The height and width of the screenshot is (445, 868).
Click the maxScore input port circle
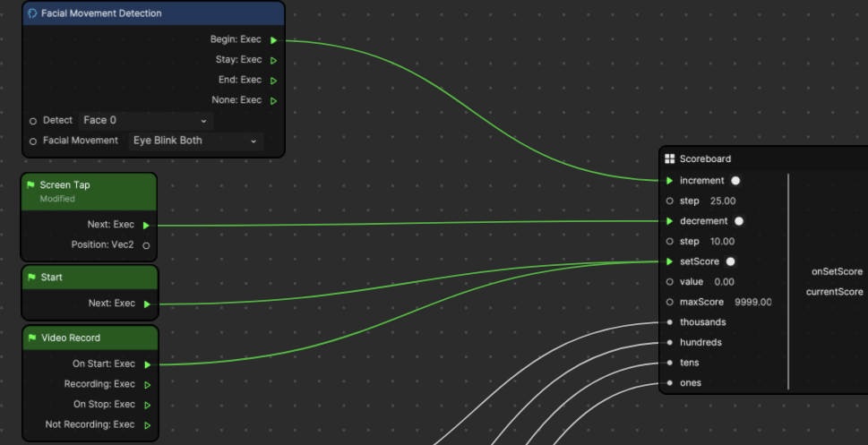[670, 303]
